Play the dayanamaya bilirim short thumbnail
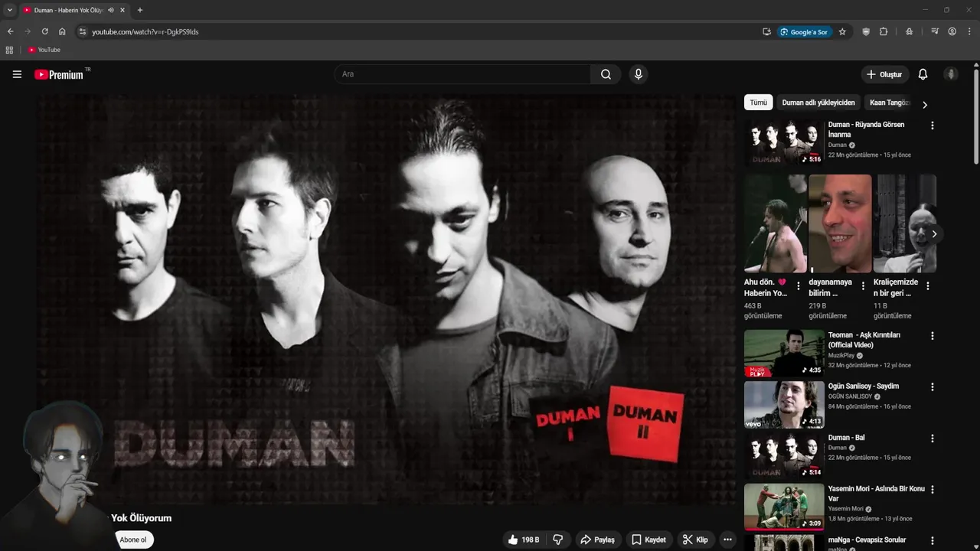The image size is (980, 551). [x=840, y=223]
